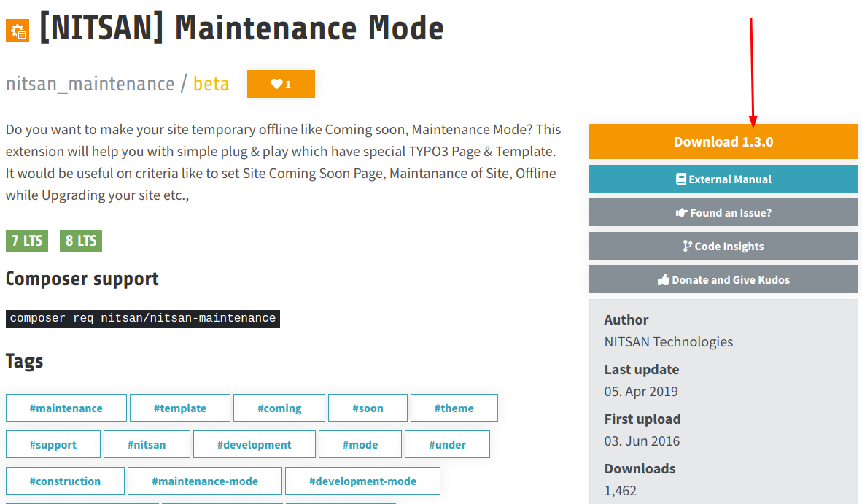The image size is (862, 504).
Task: Select the #theme tag
Action: coord(454,408)
